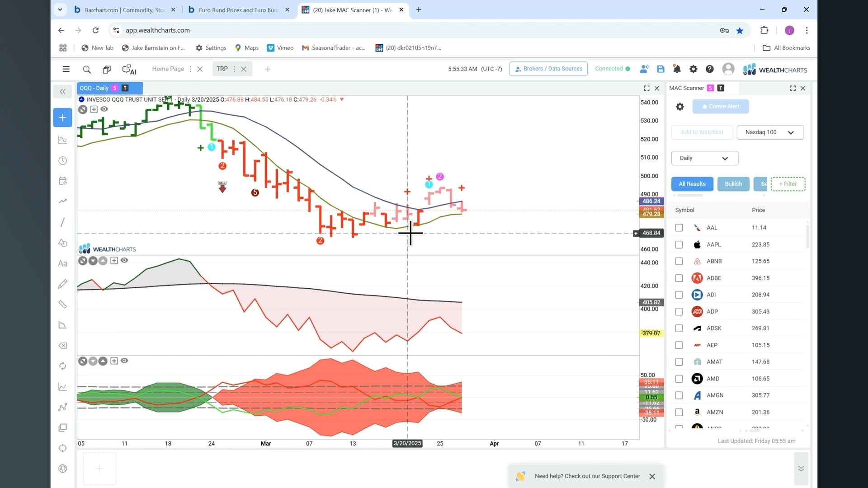Viewport: 868px width, 488px height.
Task: Expand the browser tab search chevron
Action: click(60, 9)
